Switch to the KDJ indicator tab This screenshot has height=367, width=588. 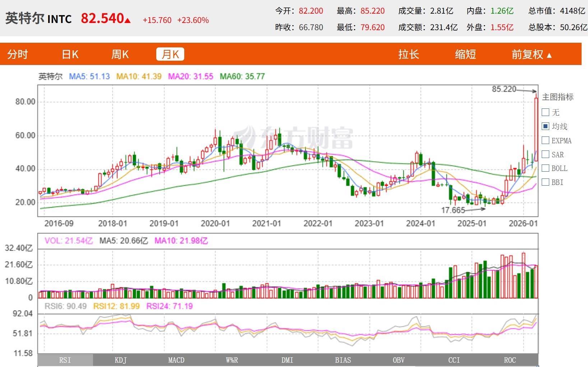click(x=121, y=360)
